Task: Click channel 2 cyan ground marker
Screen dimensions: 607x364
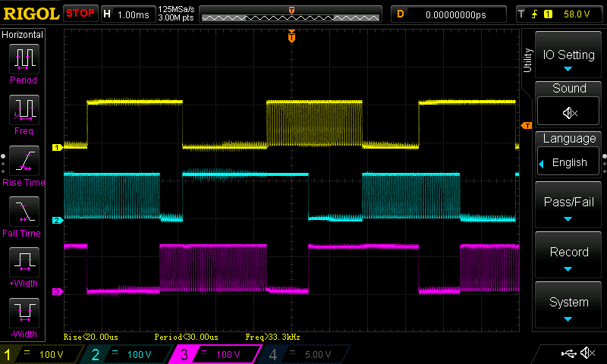Action: pos(58,220)
